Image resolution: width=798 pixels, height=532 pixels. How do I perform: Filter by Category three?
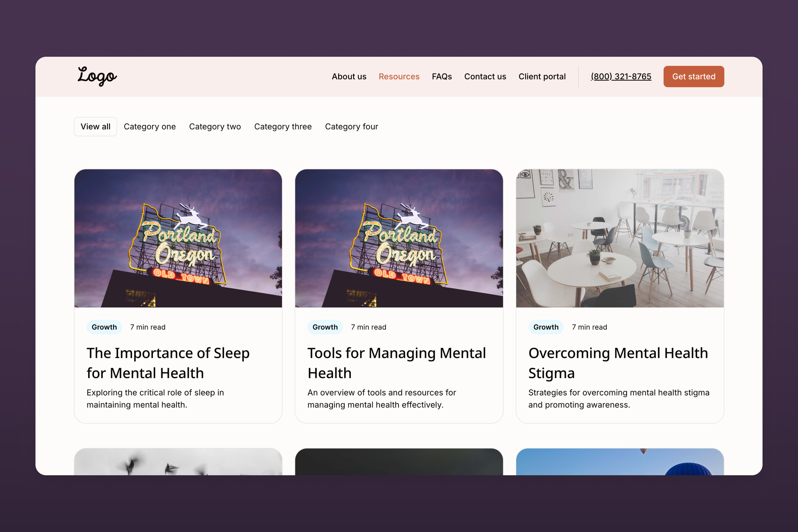tap(283, 127)
